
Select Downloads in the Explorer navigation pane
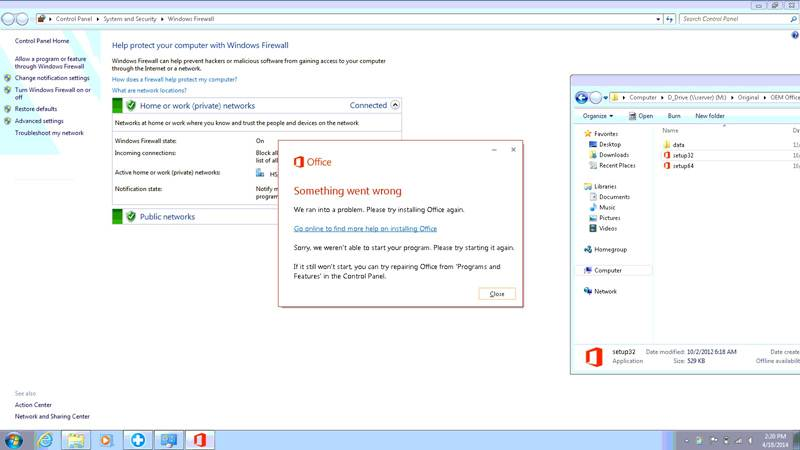(614, 155)
